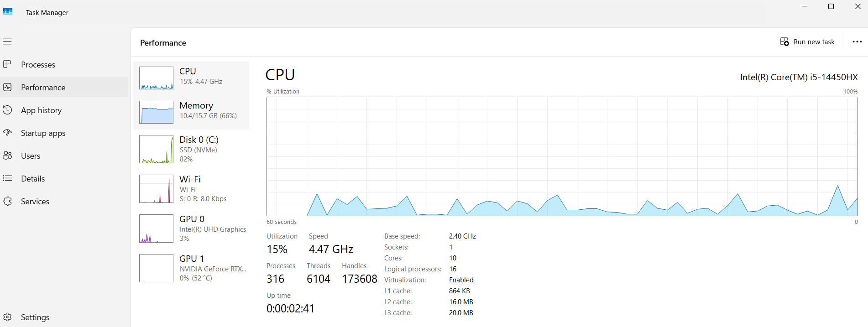Screen dimensions: 868x327
Task: Click the Processes icon in sidebar
Action: [7, 64]
